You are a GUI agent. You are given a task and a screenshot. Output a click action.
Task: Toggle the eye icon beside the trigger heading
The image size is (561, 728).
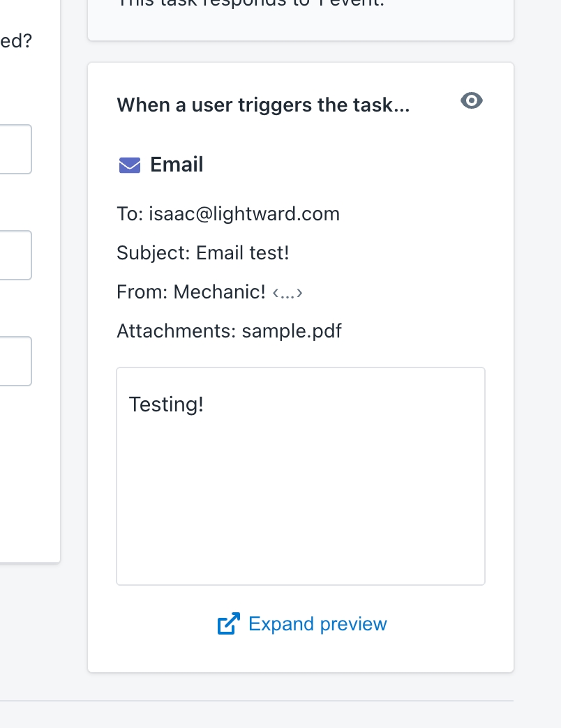[x=472, y=101]
